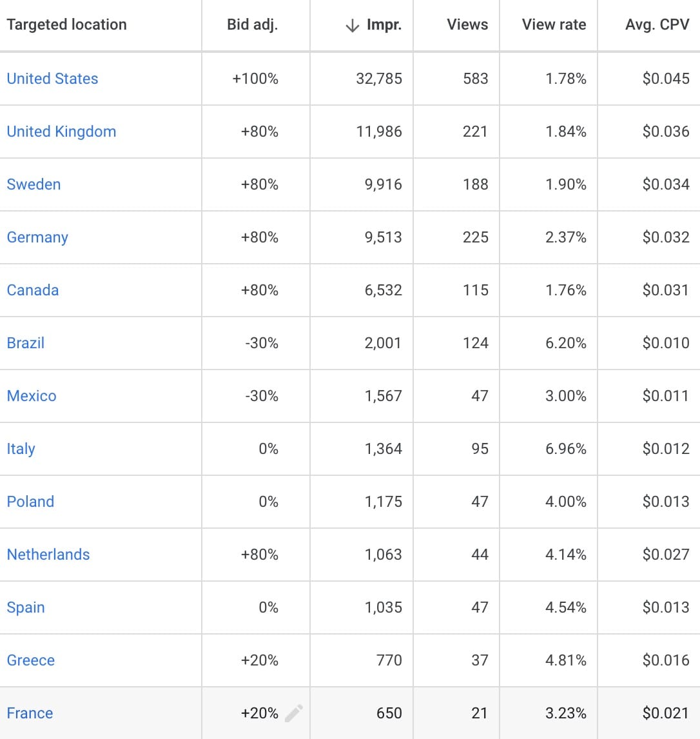This screenshot has height=739, width=700.
Task: Open the Netherlands location report
Action: pyautogui.click(x=48, y=555)
